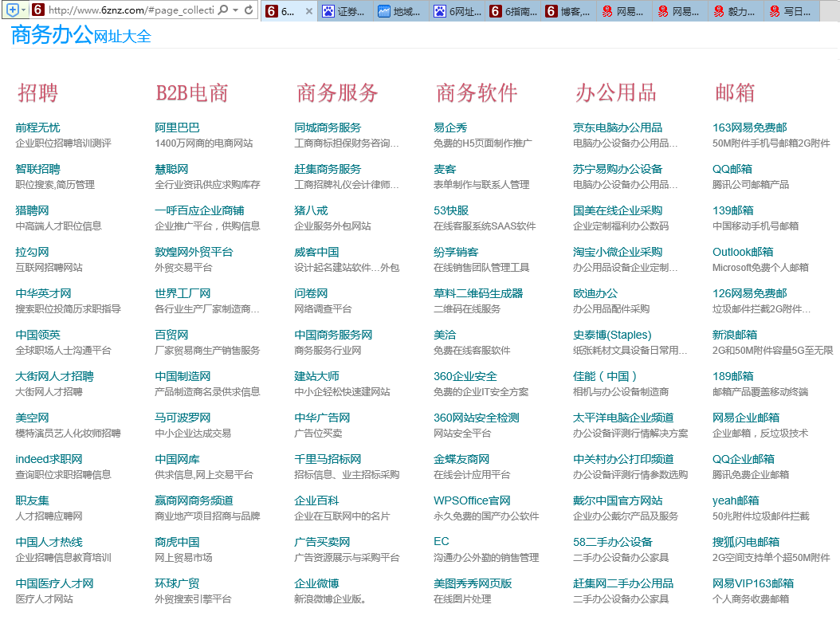
Task: Switch to the 6指南... tab
Action: tap(512, 11)
